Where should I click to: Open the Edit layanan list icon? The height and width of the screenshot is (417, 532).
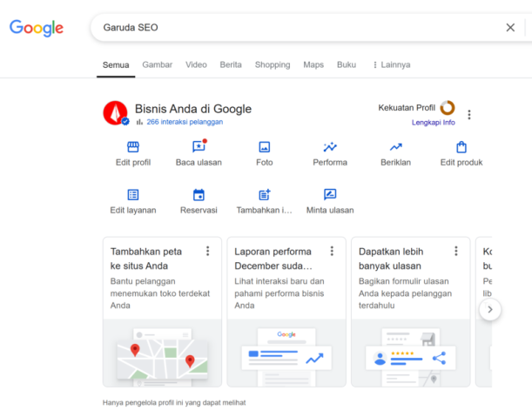coord(133,195)
